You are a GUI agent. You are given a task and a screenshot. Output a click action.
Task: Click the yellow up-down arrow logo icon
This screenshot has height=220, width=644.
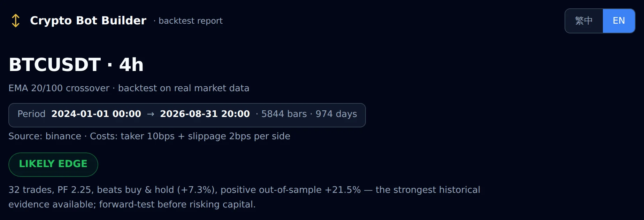(16, 21)
